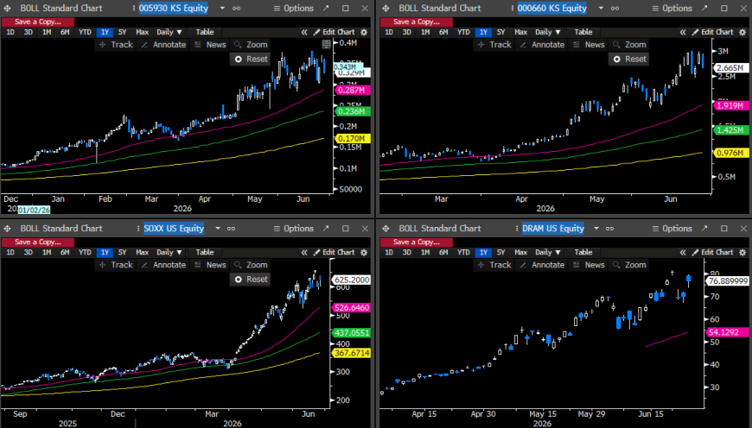Click the move handle icon of SOXX US panel
The height and width of the screenshot is (428, 752).
point(7,228)
